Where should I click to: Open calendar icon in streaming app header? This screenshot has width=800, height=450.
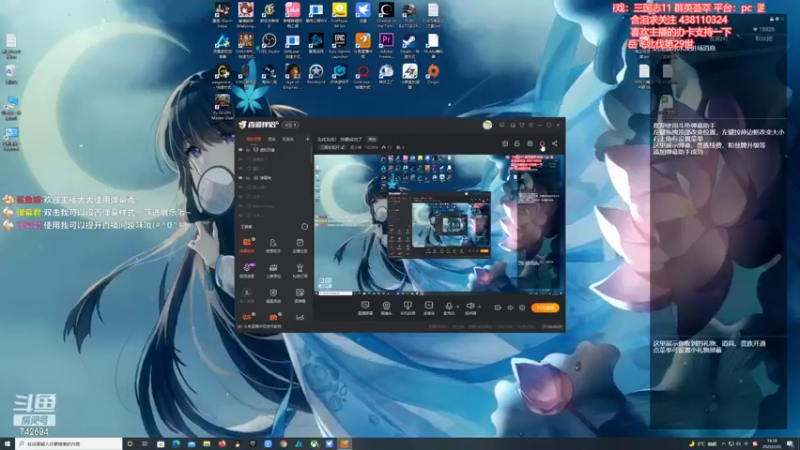point(530,143)
